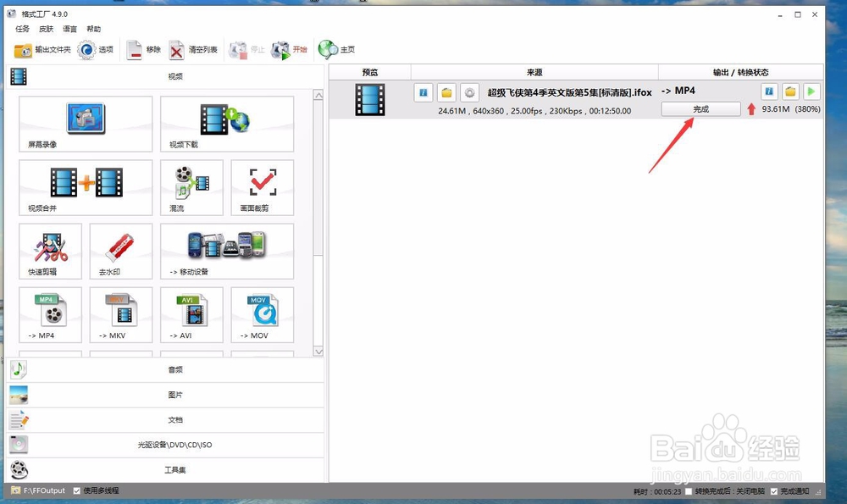Viewport: 847px width, 504px height.
Task: Show source file info icon
Action: (423, 92)
